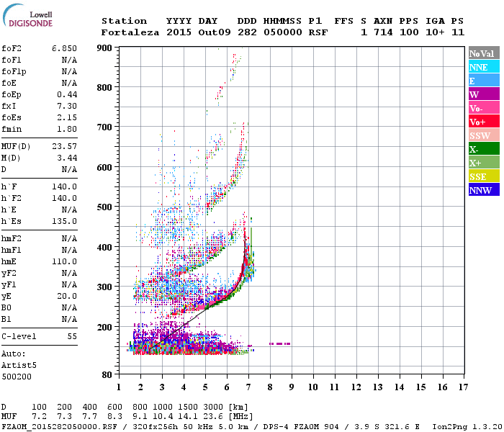Click the M(D) value 3.44
The height and width of the screenshot is (432, 504).
tap(67, 158)
